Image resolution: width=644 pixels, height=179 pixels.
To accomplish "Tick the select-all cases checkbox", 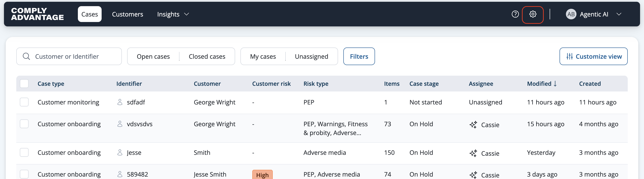I will [24, 84].
